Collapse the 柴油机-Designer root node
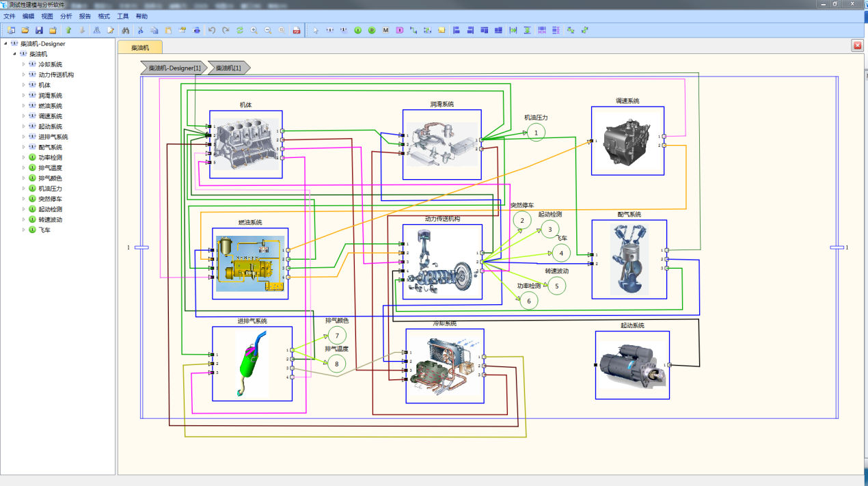The width and height of the screenshot is (868, 486). click(5, 44)
